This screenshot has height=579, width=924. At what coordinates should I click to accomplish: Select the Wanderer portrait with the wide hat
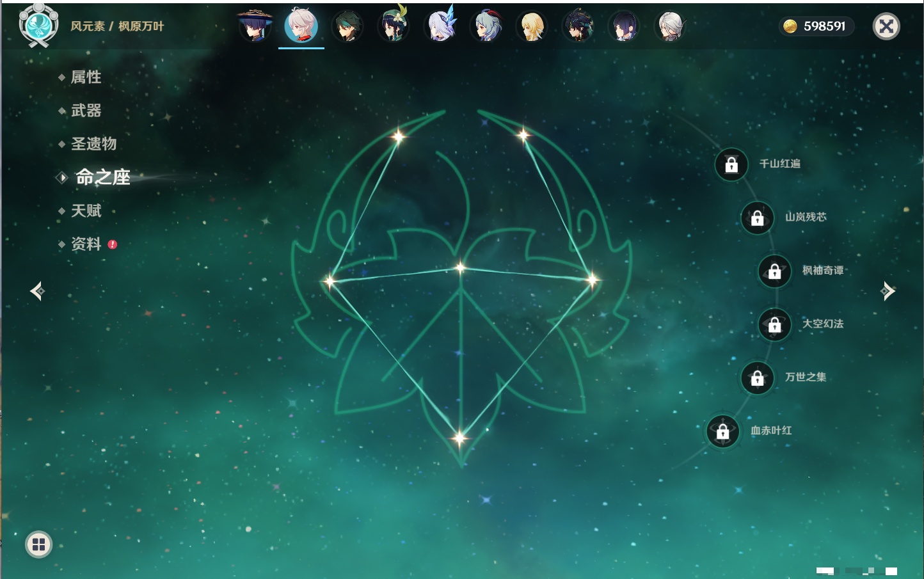point(255,26)
